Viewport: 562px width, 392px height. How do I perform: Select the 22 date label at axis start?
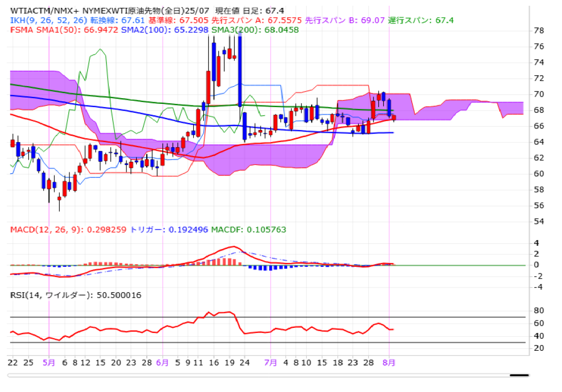[13, 363]
